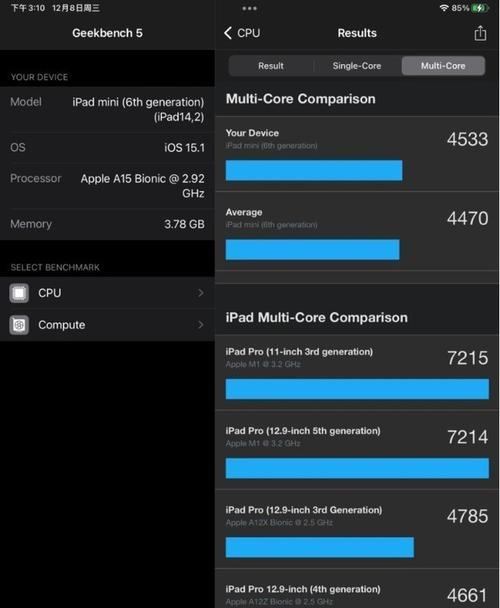Tap the Wi-Fi status icon

point(444,8)
